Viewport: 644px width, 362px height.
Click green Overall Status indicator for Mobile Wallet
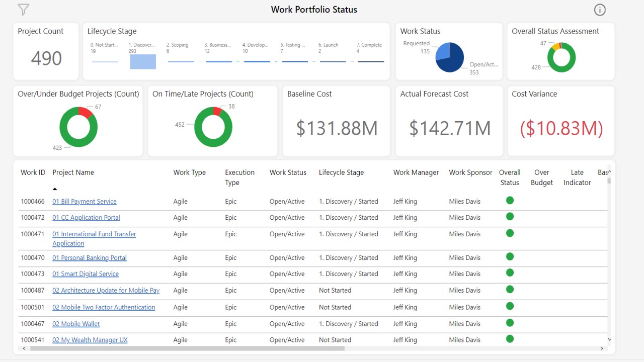[510, 322]
